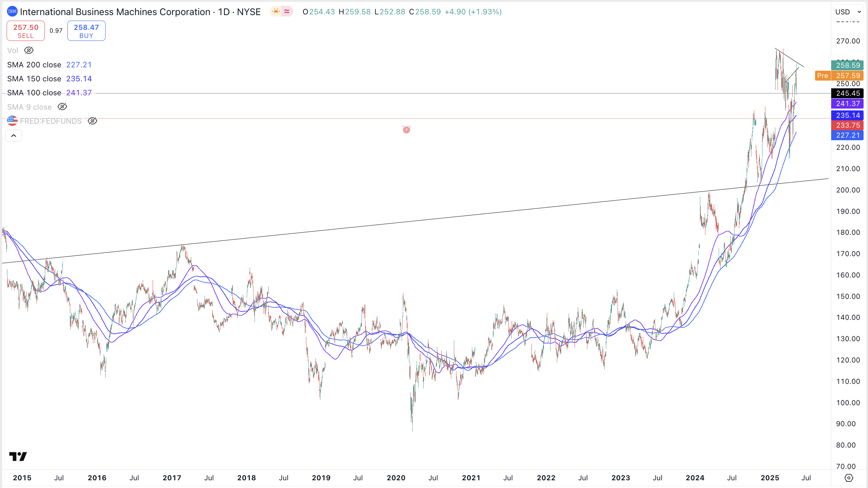Click the pink alarm clock icon on chart
The image size is (868, 488).
coord(406,130)
